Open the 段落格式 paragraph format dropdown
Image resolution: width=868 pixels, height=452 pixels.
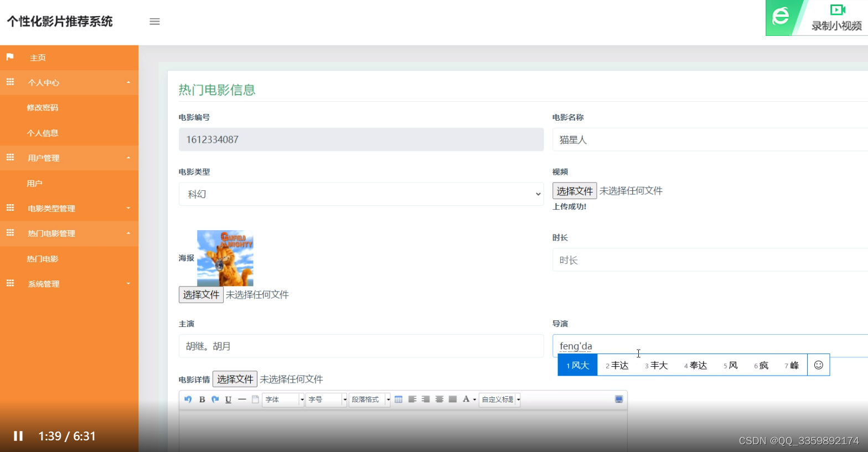pos(370,399)
